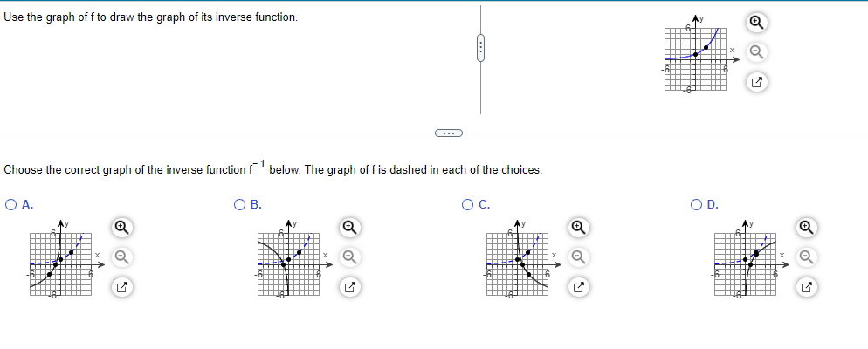The image size is (868, 349).
Task: Zoom out on choice C graph
Action: pyautogui.click(x=577, y=257)
